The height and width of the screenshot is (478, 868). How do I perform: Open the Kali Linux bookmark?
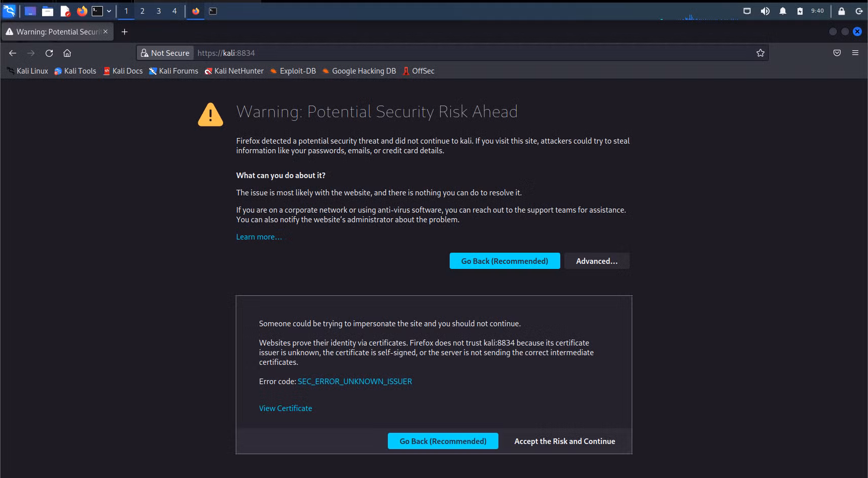click(28, 71)
